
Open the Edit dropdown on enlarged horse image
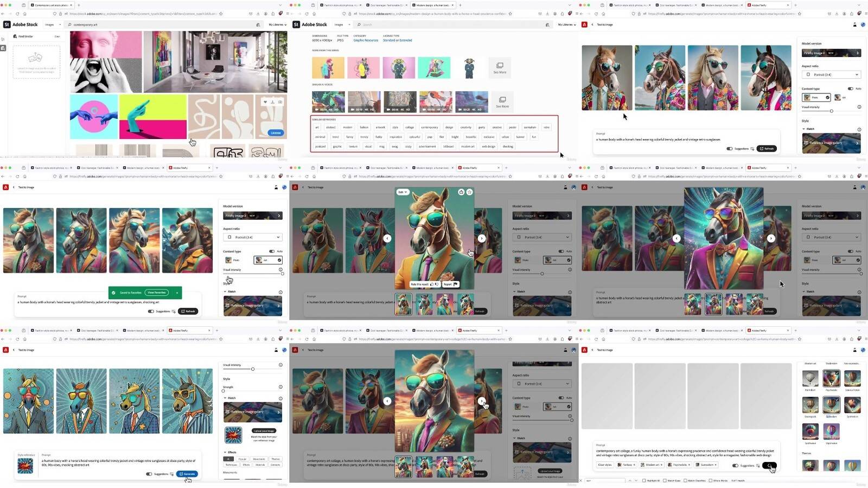point(402,192)
